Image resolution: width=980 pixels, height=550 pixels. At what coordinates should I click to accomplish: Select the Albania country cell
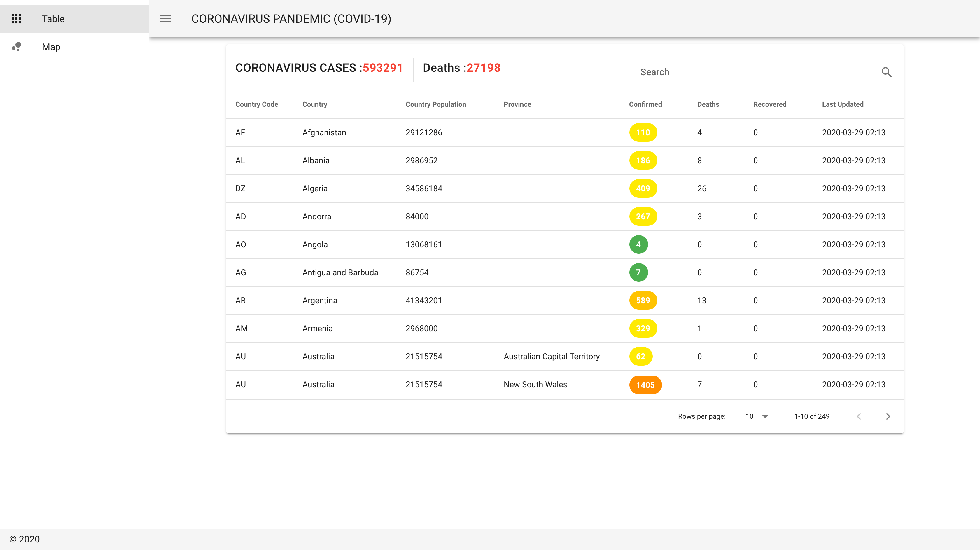click(x=316, y=160)
